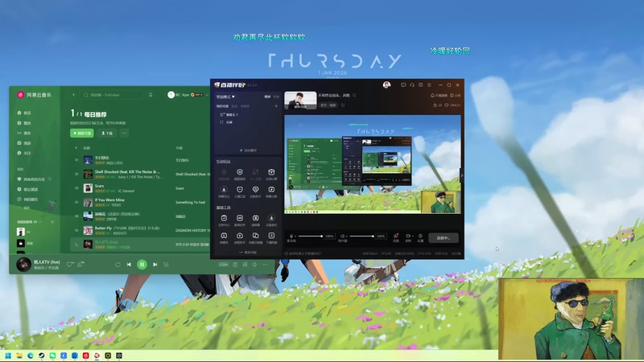Pause the current song in NetEase Music

[142, 265]
